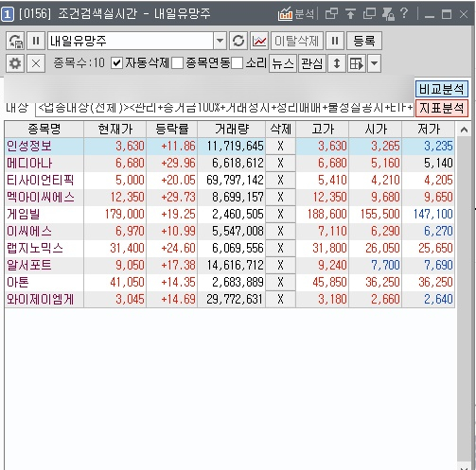Image resolution: width=476 pixels, height=470 pixels.
Task: Sort by 고가 column header
Action: click(x=323, y=129)
